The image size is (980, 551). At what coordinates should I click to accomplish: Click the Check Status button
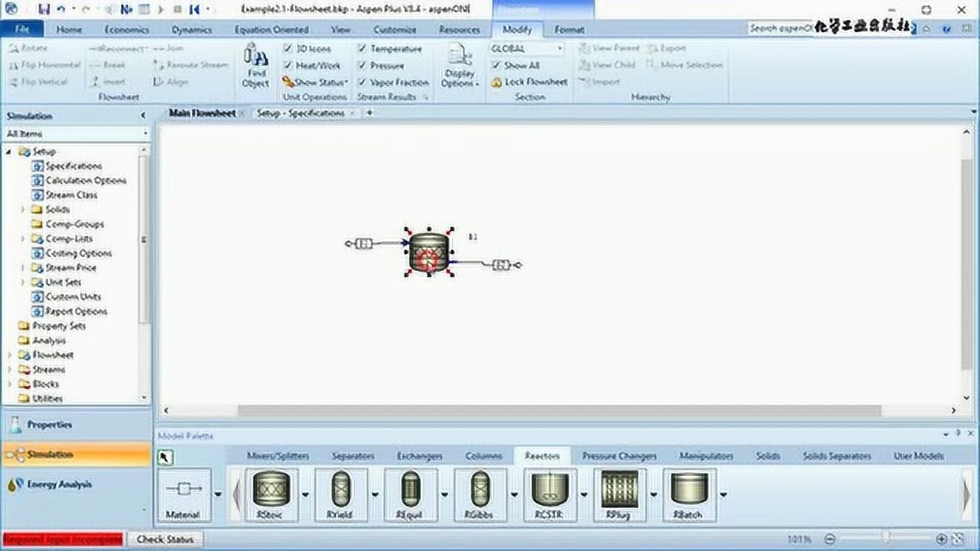165,540
